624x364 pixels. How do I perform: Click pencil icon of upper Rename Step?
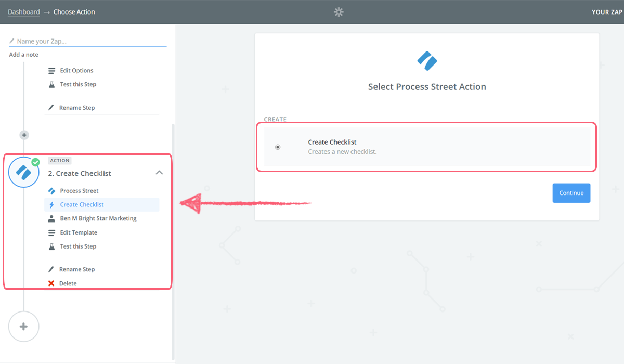point(51,108)
